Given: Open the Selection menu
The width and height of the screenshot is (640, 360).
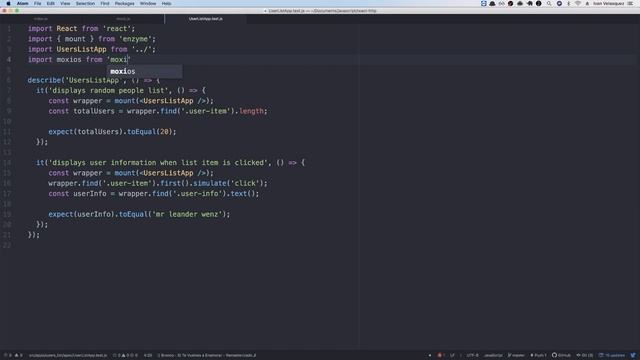Looking at the screenshot, I should [x=85, y=3].
